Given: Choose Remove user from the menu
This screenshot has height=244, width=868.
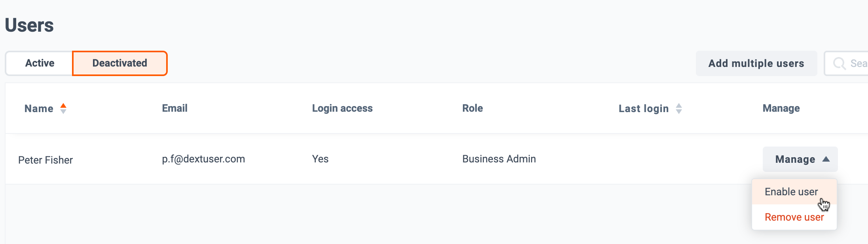Looking at the screenshot, I should (x=794, y=217).
